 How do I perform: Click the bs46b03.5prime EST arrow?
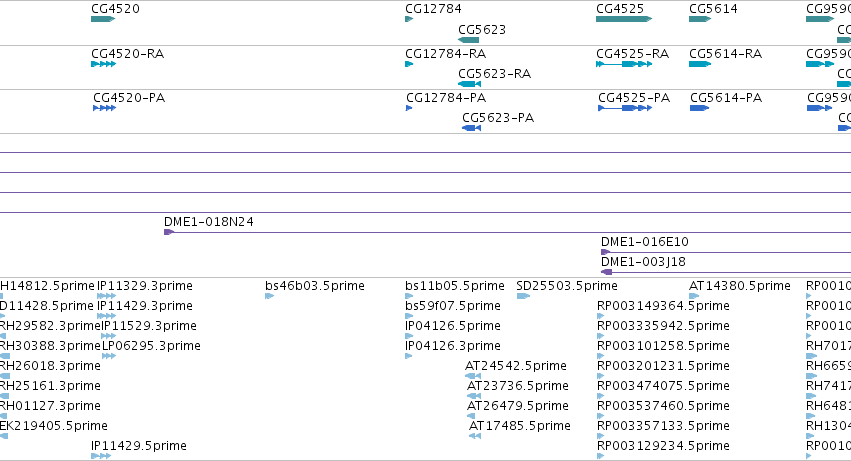pyautogui.click(x=270, y=296)
